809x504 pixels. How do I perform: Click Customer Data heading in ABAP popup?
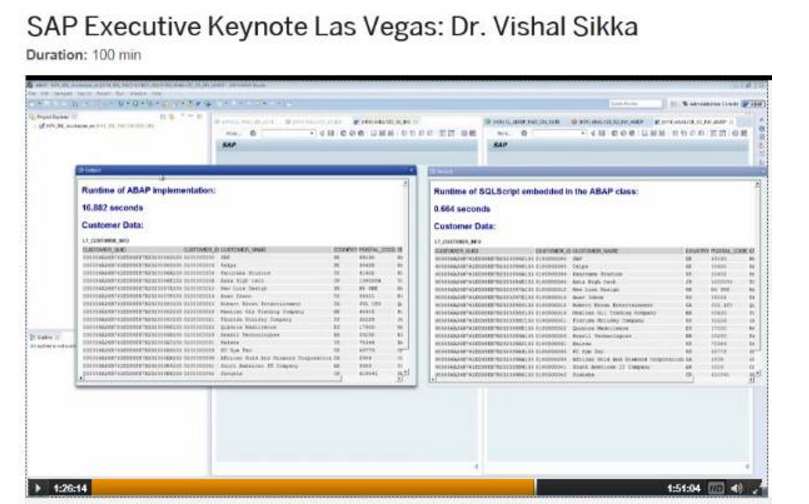click(112, 225)
